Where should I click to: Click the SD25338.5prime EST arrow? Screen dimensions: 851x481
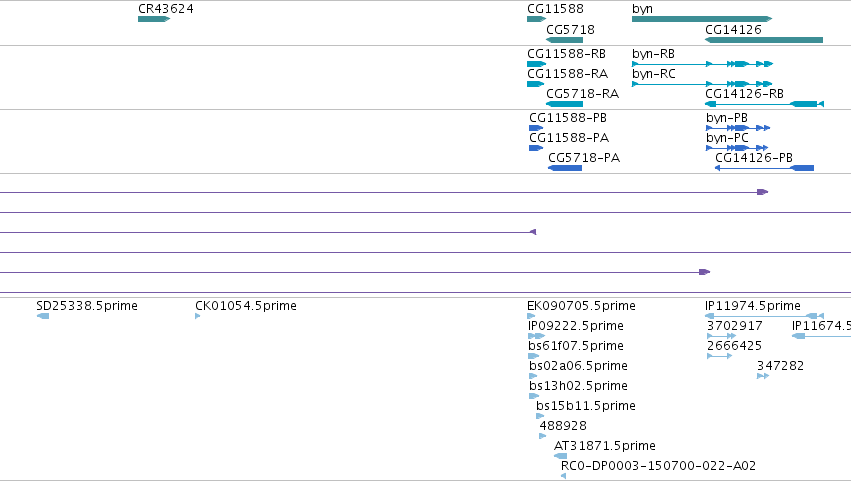point(43,316)
